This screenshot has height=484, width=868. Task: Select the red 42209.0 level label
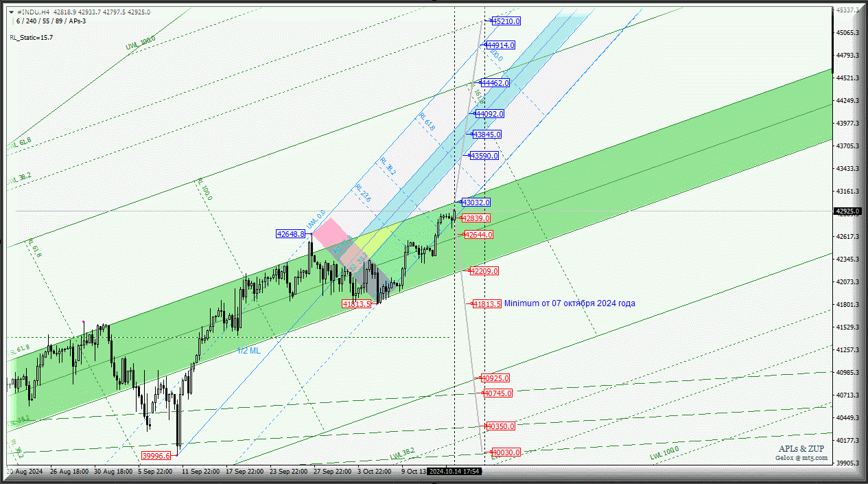coord(484,271)
